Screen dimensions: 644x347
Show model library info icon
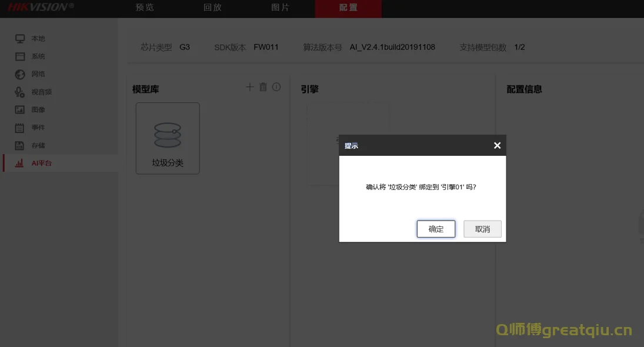coord(276,87)
